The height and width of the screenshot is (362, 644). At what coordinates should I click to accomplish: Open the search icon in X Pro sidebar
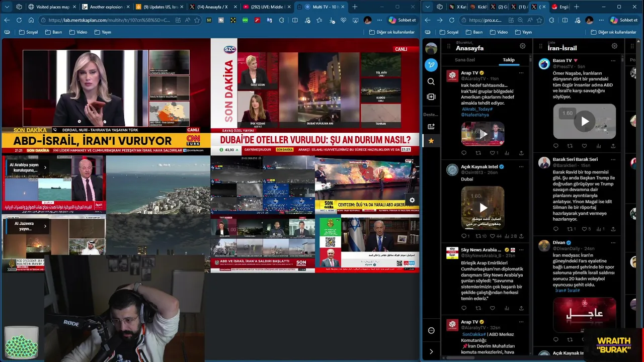(x=431, y=81)
